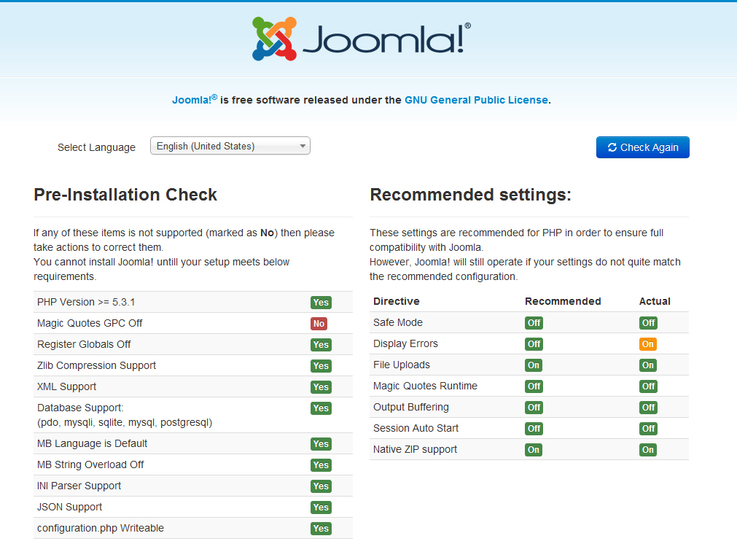Viewport: 737px width, 560px height.
Task: Click the 'Output Buffering' directive label
Action: [411, 407]
